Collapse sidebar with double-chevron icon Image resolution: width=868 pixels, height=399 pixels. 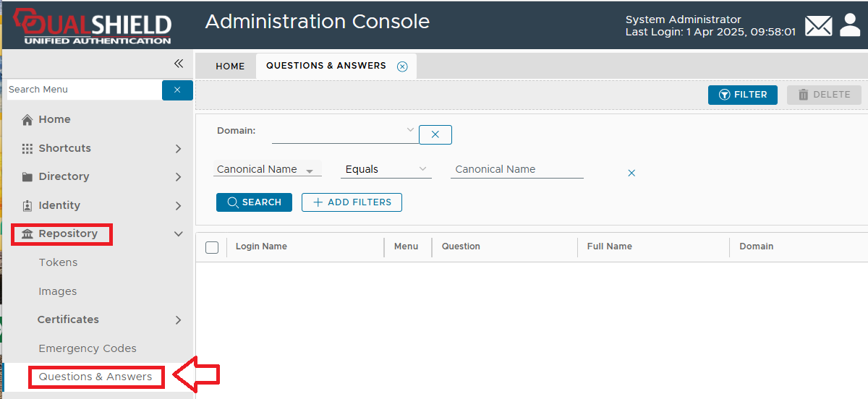tap(179, 64)
